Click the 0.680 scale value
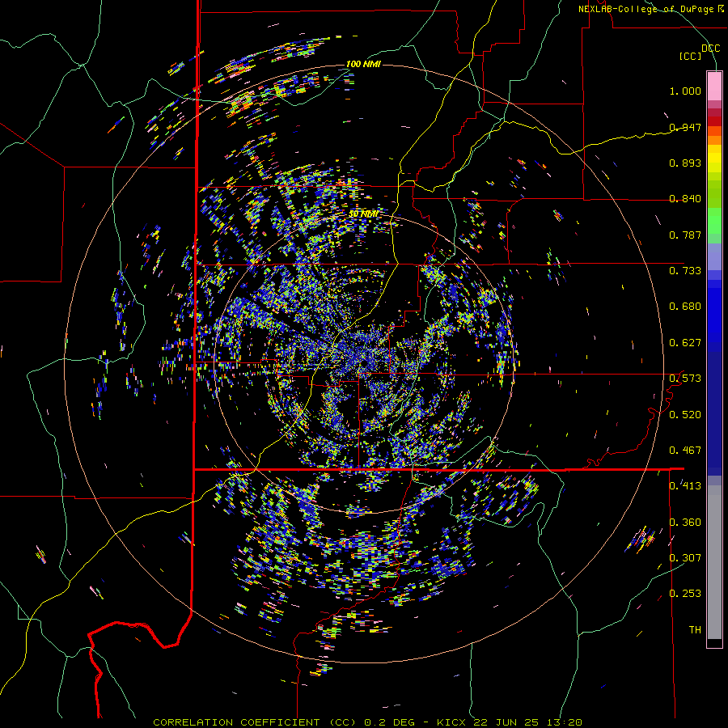The width and height of the screenshot is (728, 728). pos(685,307)
